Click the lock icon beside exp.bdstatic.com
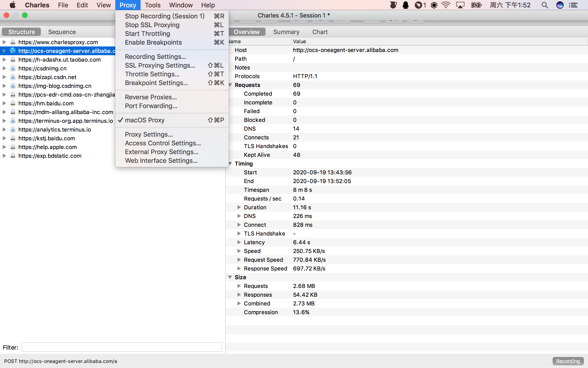 pos(13,156)
